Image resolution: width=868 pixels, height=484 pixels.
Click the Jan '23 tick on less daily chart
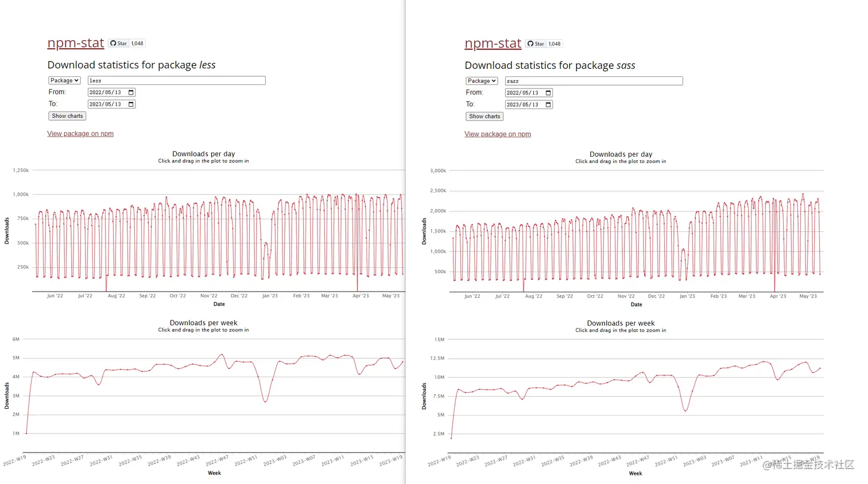[270, 296]
